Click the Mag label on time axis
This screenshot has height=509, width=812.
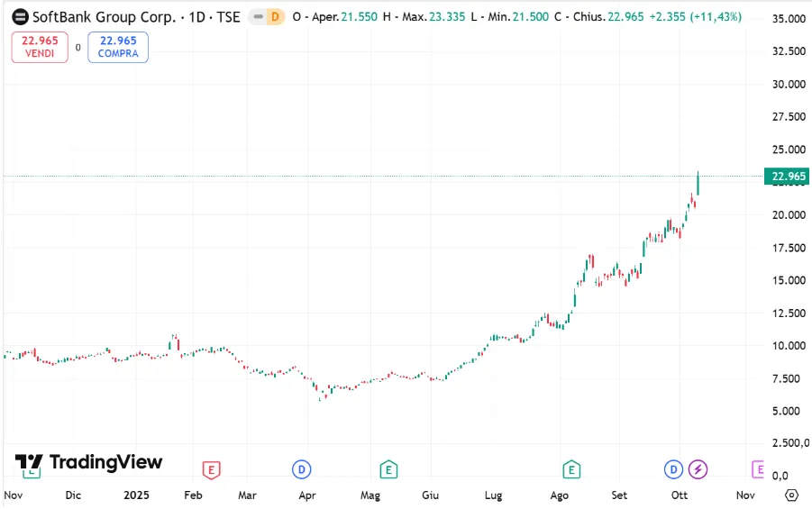[x=370, y=495]
